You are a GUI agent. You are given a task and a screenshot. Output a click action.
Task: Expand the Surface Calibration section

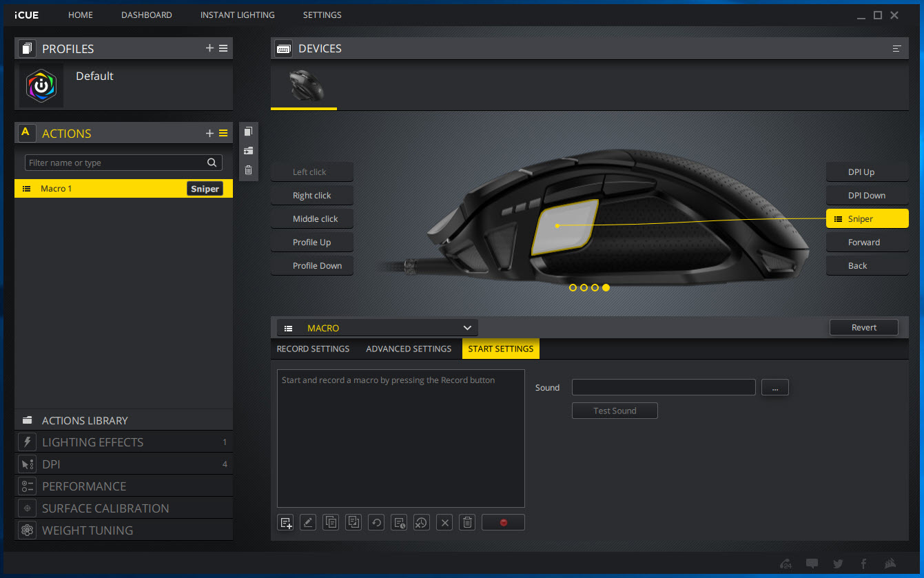tap(124, 508)
